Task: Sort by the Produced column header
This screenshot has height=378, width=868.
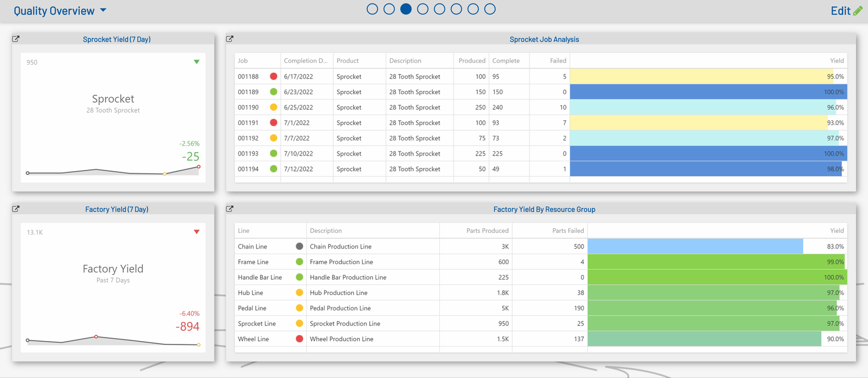Action: (472, 60)
